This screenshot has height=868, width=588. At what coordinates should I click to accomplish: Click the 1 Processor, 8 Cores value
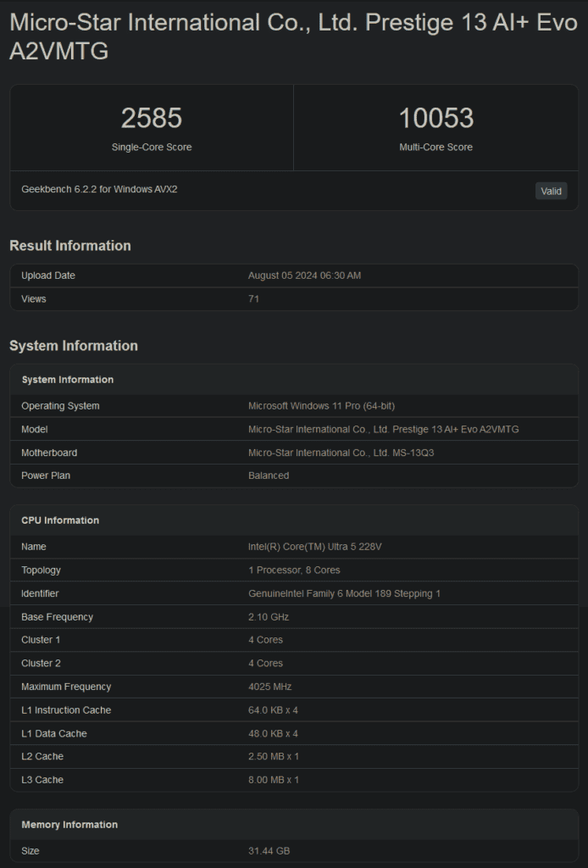pyautogui.click(x=294, y=570)
